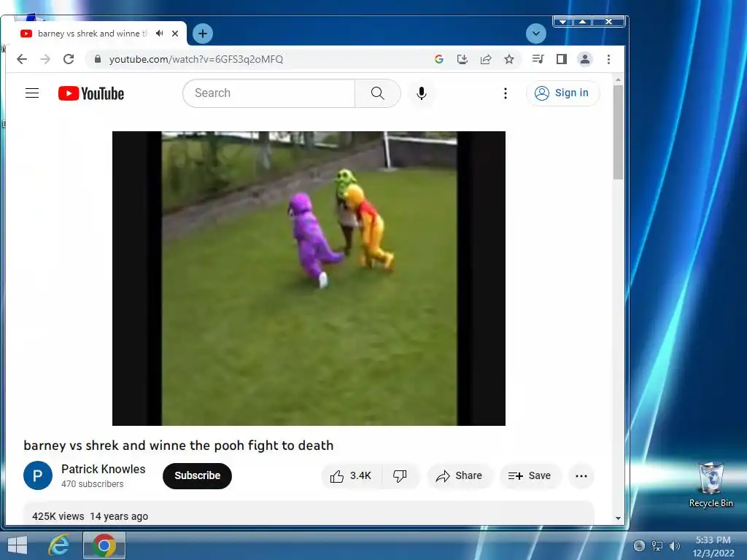This screenshot has width=747, height=560.
Task: Open more actions ellipsis under video
Action: [581, 475]
